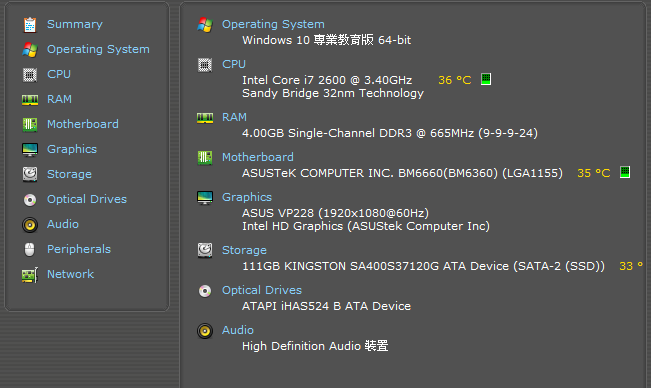The image size is (651, 388).
Task: Click the CPU temperature '36 °C' value
Action: pos(455,80)
